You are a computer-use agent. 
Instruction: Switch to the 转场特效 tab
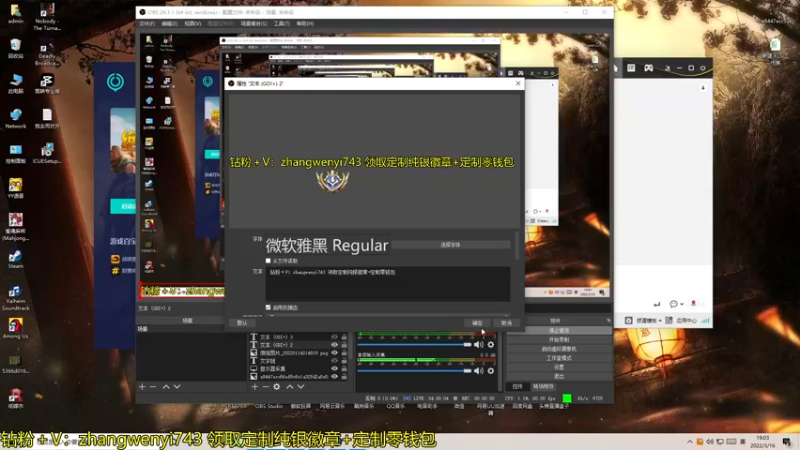click(543, 387)
